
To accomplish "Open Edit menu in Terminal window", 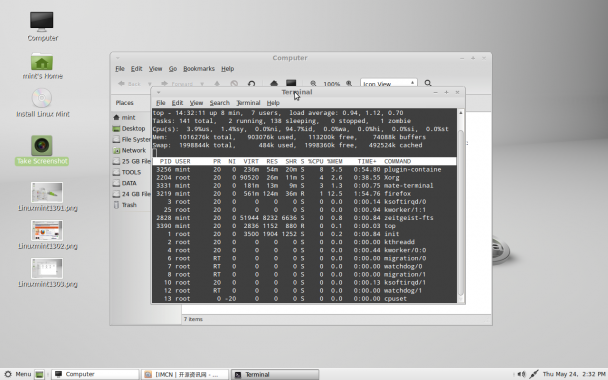I will click(177, 103).
